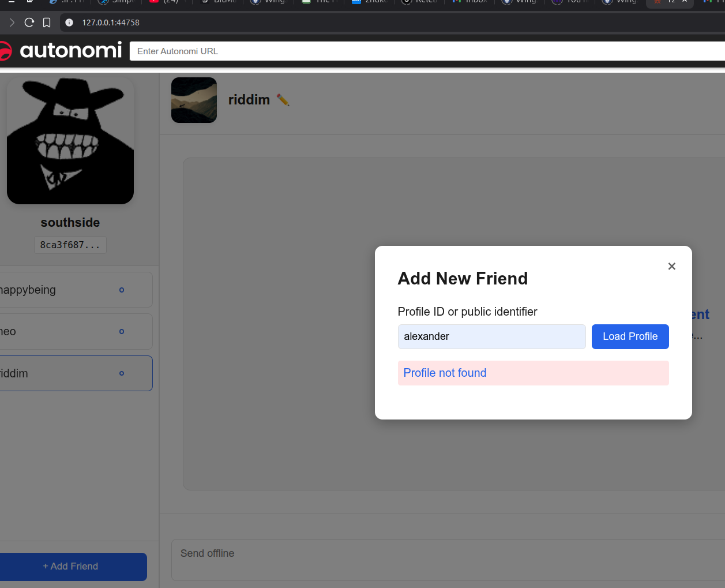Select the happybeing friend entry
725x588 pixels.
(x=75, y=290)
